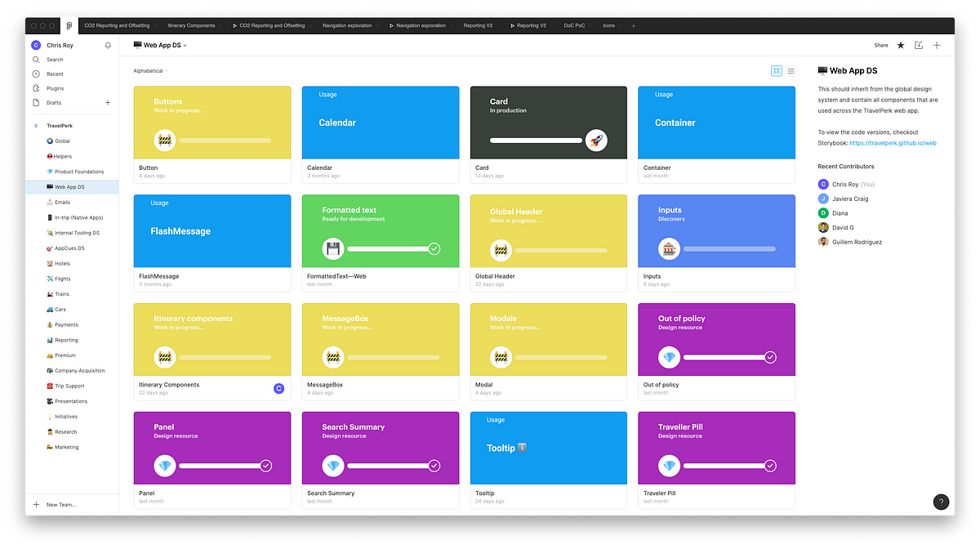Open the blue Calendar file thumbnail

coord(381,123)
